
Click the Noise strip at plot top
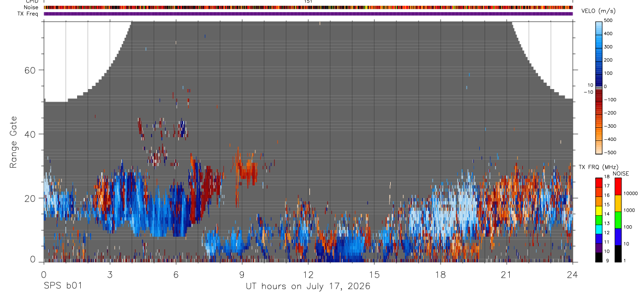coord(308,7)
